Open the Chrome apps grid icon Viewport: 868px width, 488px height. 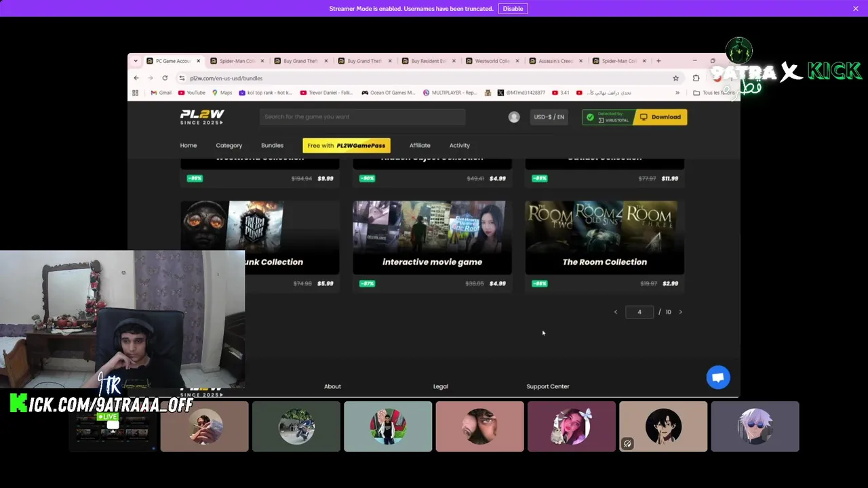(x=136, y=93)
